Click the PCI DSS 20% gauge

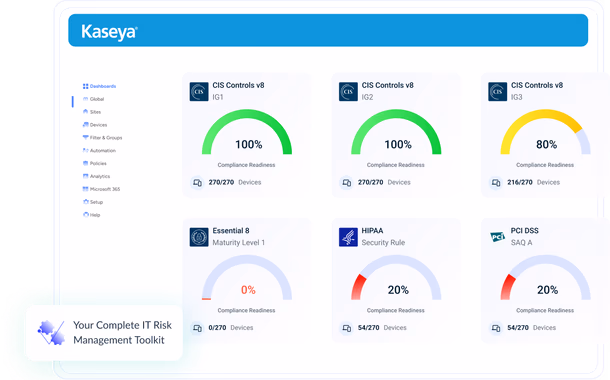coord(545,278)
